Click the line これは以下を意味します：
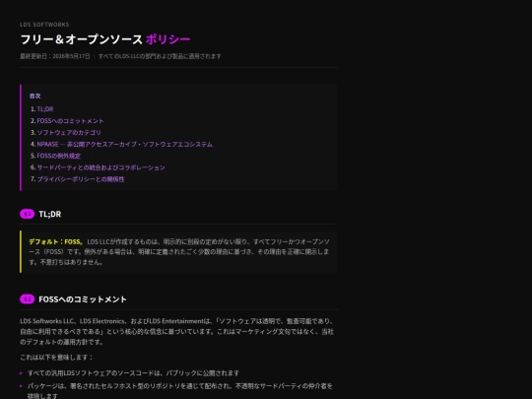 point(56,358)
